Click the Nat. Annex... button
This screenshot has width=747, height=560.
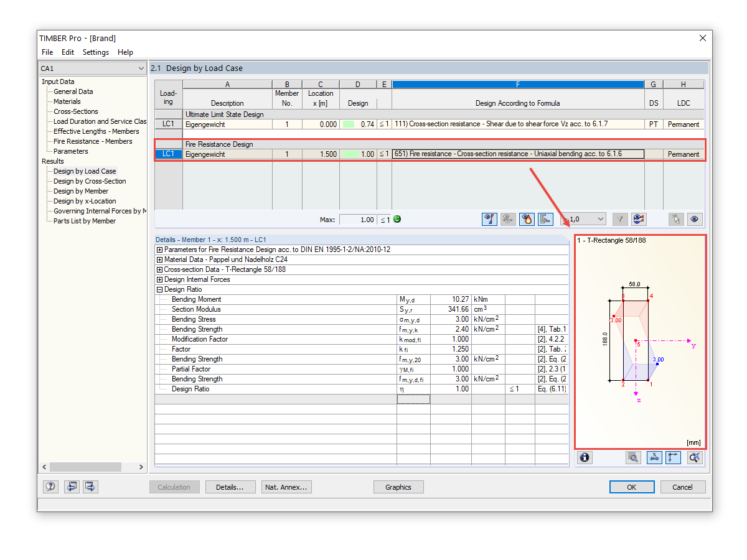(286, 487)
